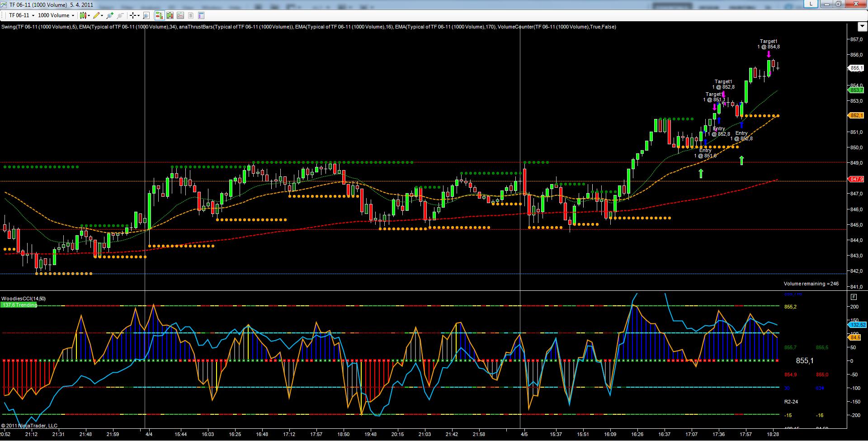Screen dimensions: 868x441
Task: Click the zoom frame magnifier icon
Action: [146, 15]
